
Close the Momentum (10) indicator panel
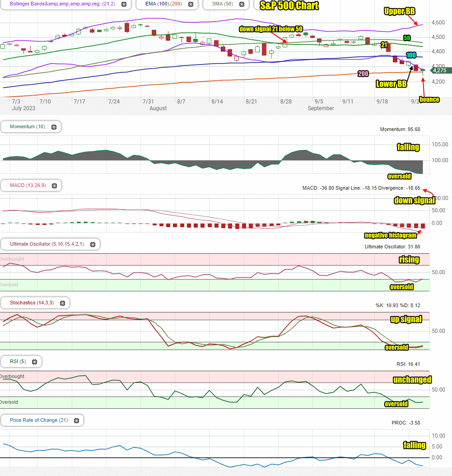54,127
